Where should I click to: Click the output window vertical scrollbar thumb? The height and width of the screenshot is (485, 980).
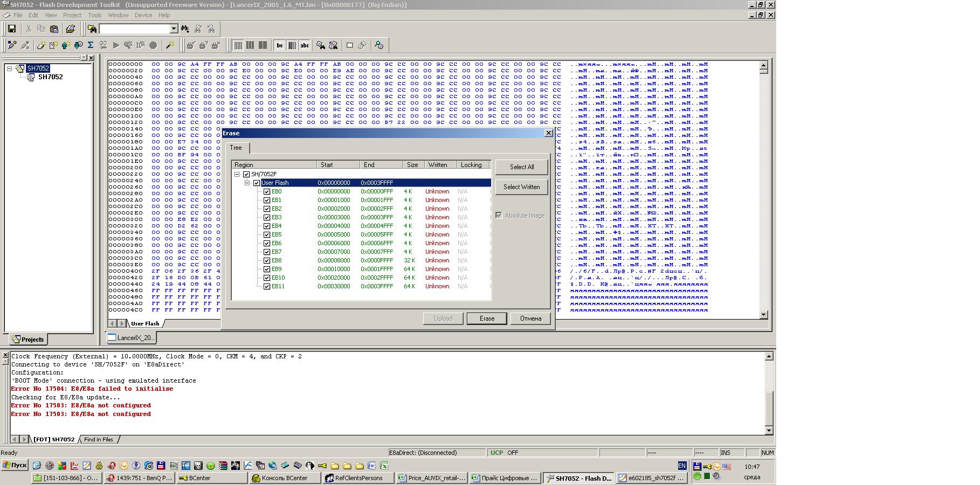coord(769,408)
